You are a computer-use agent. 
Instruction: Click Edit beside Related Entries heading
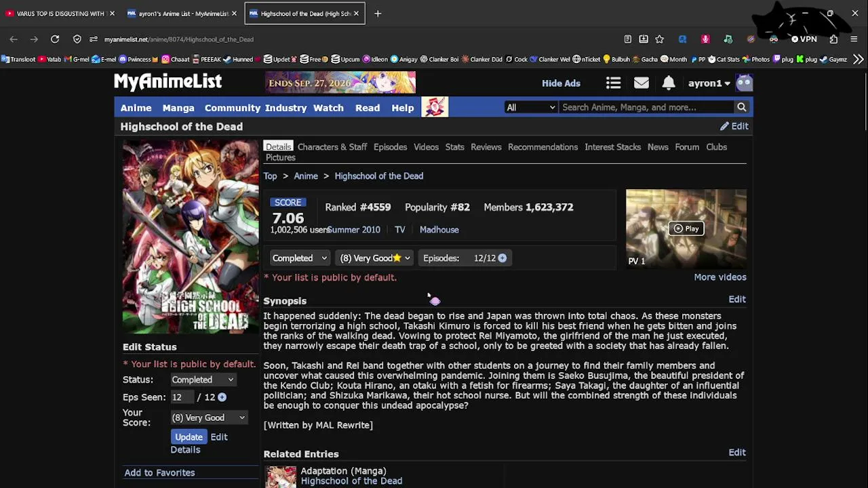click(x=737, y=452)
